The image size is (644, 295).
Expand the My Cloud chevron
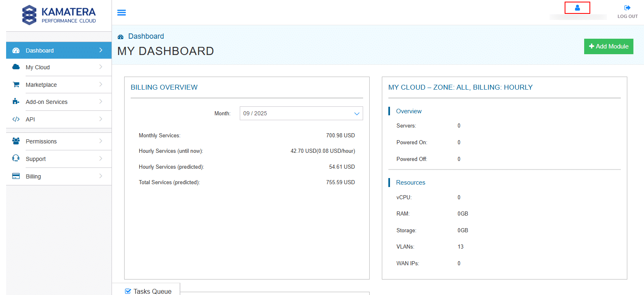101,67
